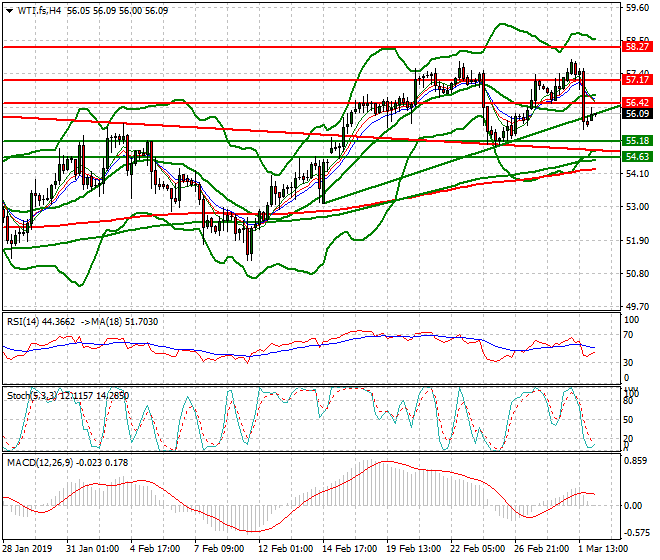Click the Stochastic scale value 50
The height and width of the screenshot is (560, 660).
628,420
